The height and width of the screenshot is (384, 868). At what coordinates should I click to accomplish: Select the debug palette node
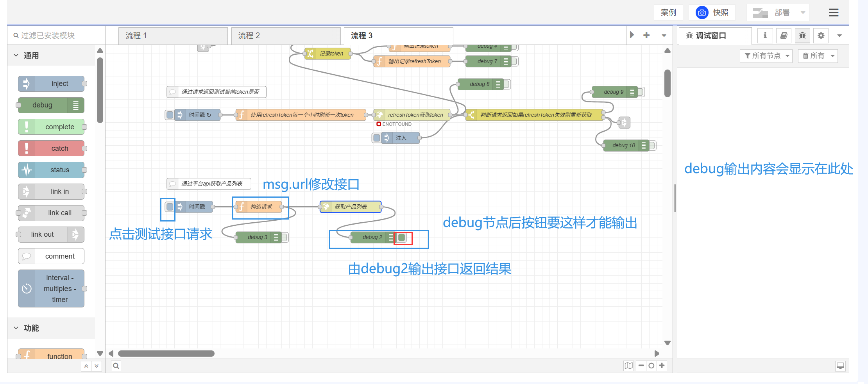click(x=51, y=105)
